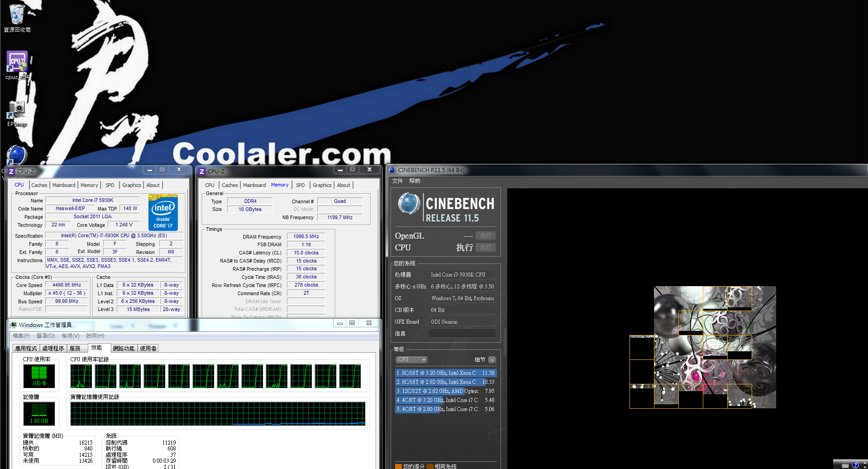Click the 1066.5 MHz DRAM frequency value
The height and width of the screenshot is (469, 868).
click(x=306, y=237)
